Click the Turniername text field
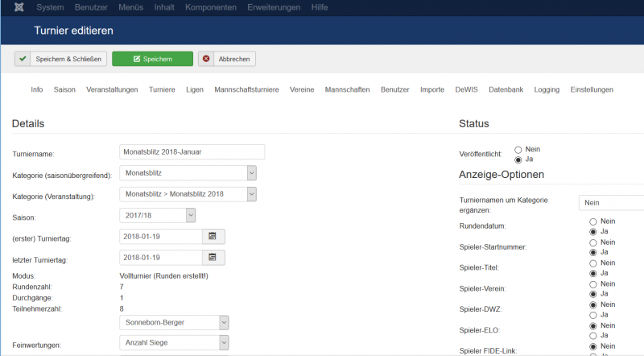Viewport: 644px width, 356px height. [192, 151]
